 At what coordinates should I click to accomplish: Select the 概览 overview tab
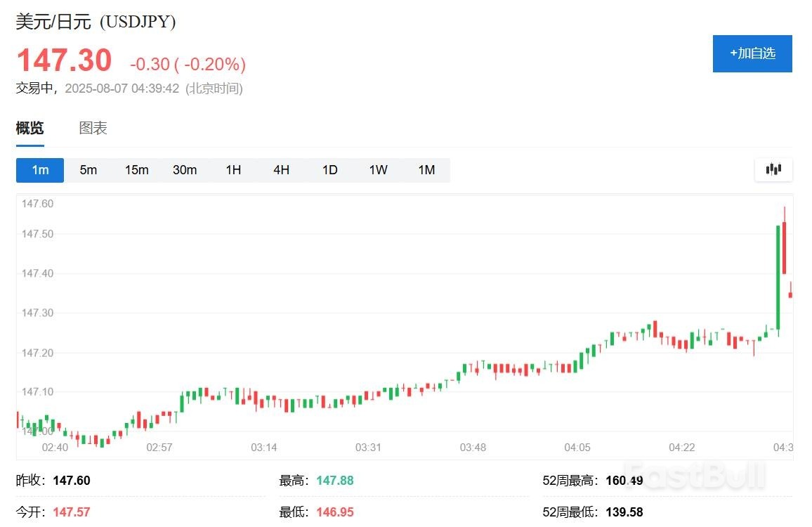30,128
